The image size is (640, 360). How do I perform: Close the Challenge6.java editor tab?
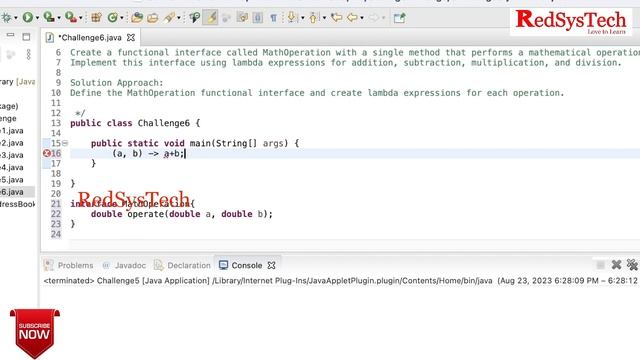pos(131,38)
